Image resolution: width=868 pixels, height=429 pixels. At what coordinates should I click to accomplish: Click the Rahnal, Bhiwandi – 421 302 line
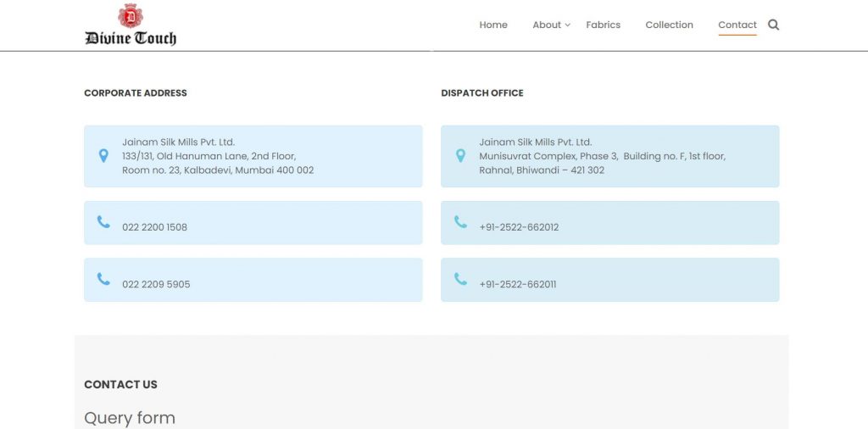(542, 170)
